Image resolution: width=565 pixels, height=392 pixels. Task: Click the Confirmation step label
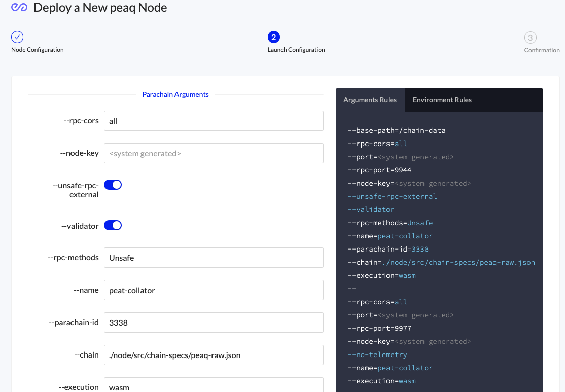click(x=542, y=50)
